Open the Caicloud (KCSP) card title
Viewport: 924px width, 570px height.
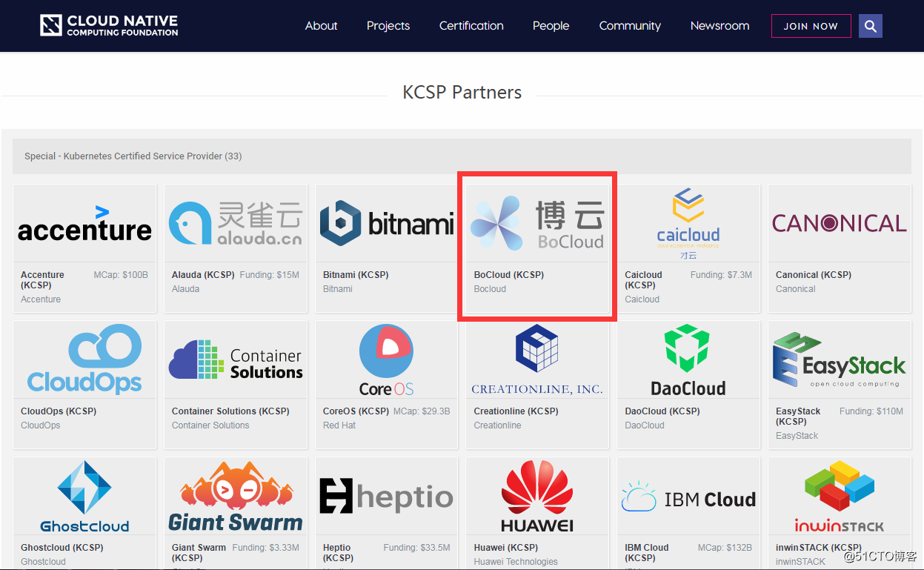(x=643, y=279)
